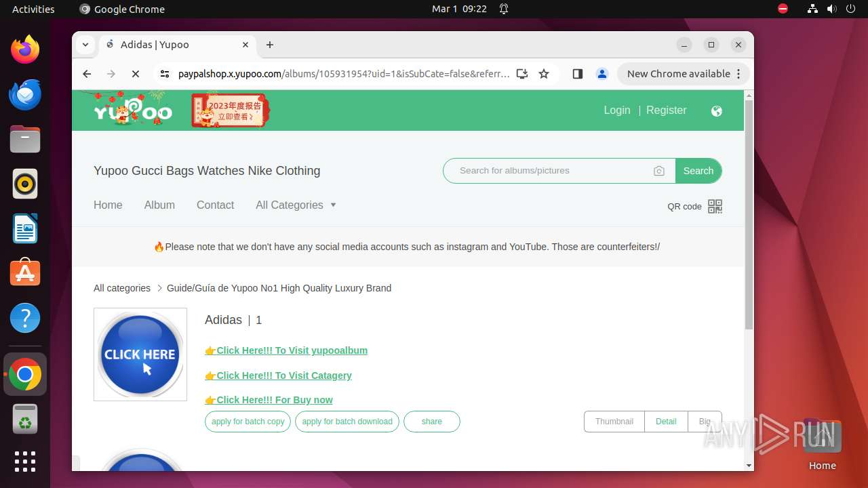The width and height of the screenshot is (868, 488).
Task: Open the 2023 annual report banner
Action: 231,110
